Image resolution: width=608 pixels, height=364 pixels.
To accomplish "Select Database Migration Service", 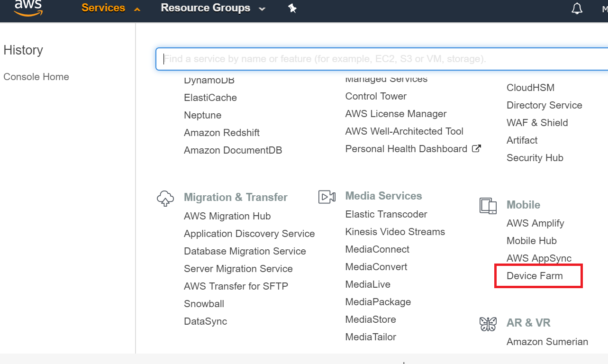I will click(x=245, y=251).
